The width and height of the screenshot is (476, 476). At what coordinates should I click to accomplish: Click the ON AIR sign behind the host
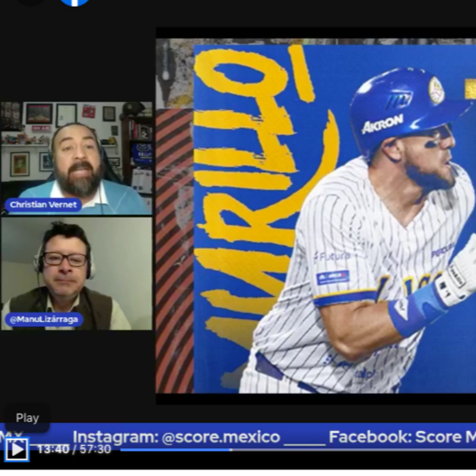pyautogui.click(x=41, y=128)
